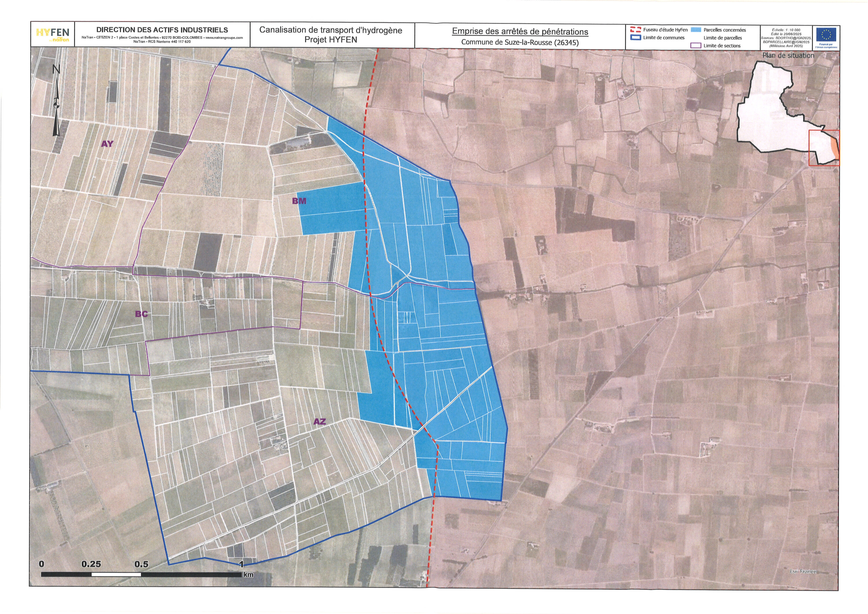
Task: Click the 'Plan de situation' label
Action: pos(788,56)
